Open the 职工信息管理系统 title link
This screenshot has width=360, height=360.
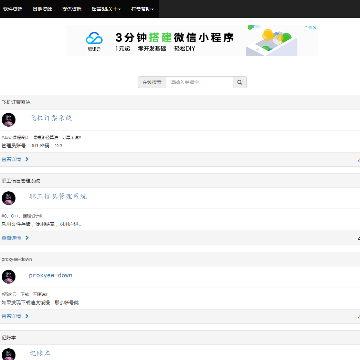click(x=58, y=197)
